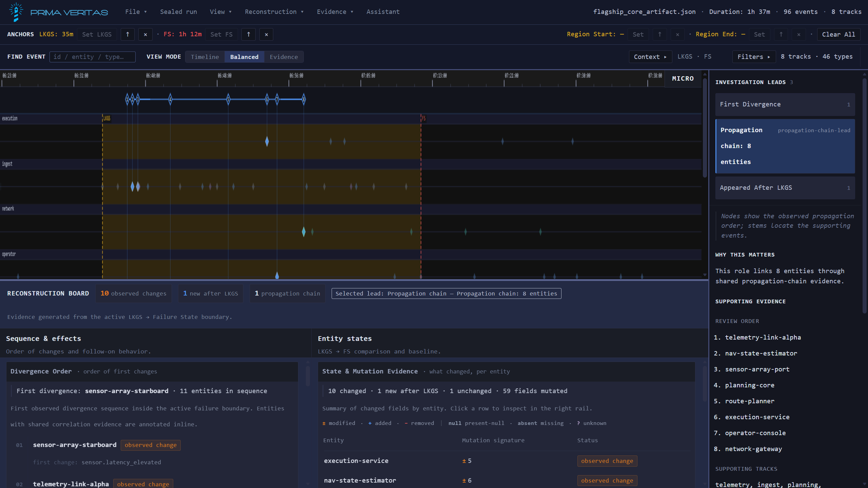Select the teal network track event marker
The height and width of the screenshot is (488, 868).
tap(303, 232)
